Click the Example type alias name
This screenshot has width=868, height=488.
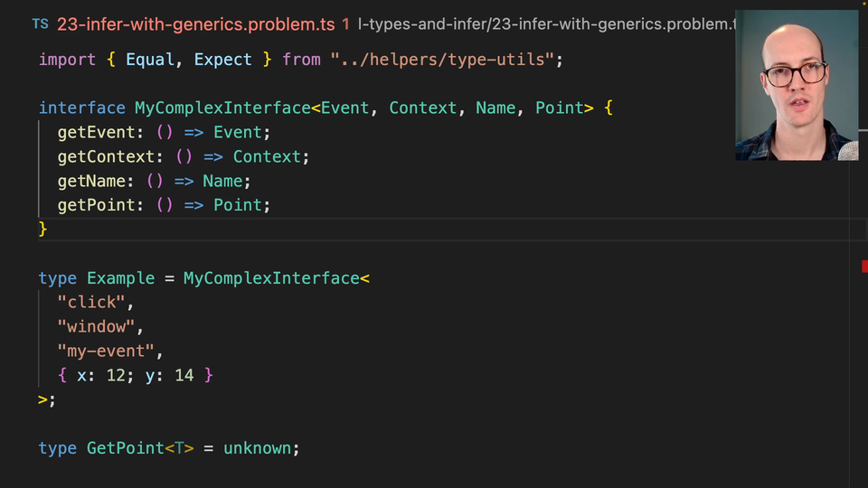coord(120,278)
